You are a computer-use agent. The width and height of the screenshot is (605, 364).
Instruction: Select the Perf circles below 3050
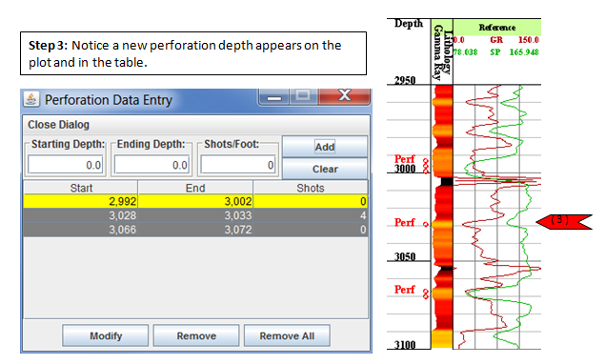(426, 293)
